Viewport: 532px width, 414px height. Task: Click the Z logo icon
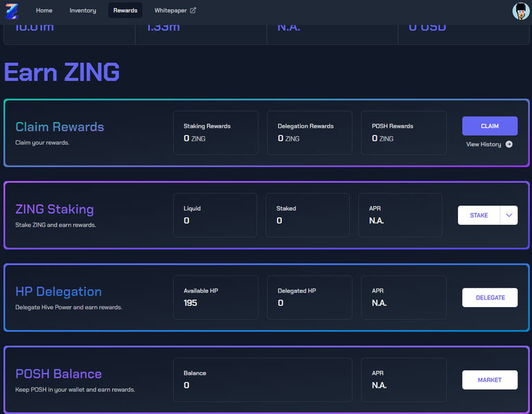(x=12, y=11)
